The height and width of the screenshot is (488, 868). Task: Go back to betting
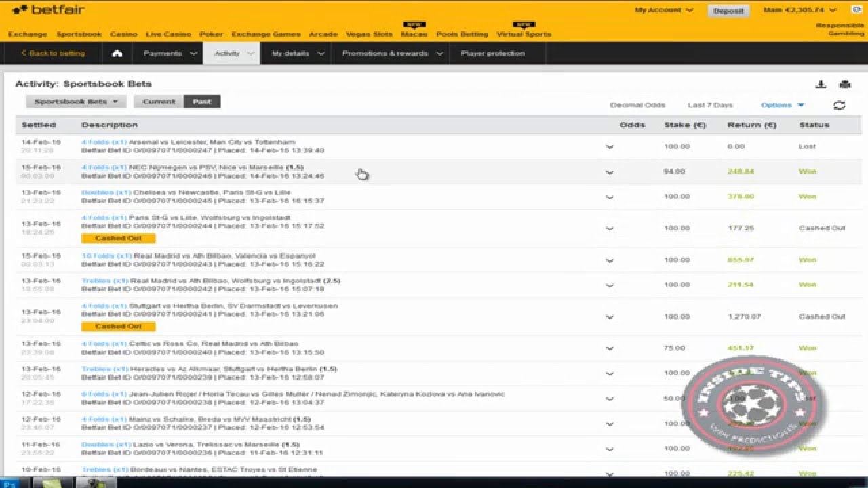[53, 54]
